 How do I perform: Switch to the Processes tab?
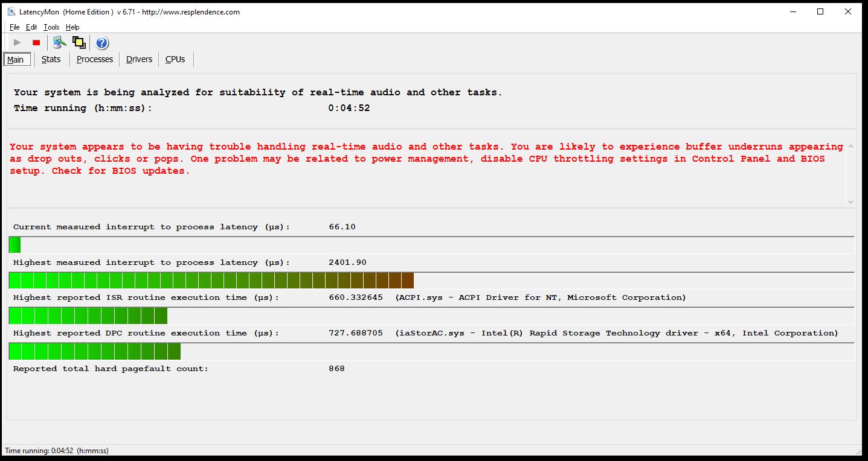click(x=95, y=59)
